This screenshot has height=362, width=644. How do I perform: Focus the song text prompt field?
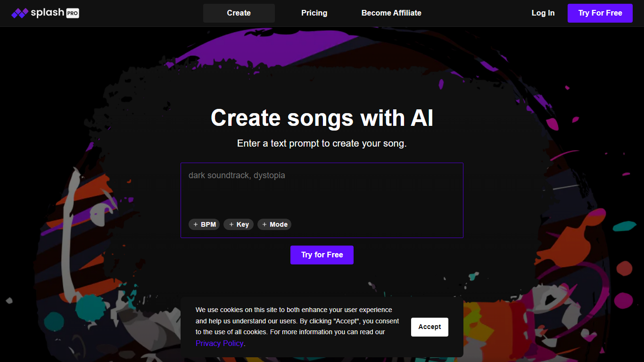pyautogui.click(x=322, y=191)
